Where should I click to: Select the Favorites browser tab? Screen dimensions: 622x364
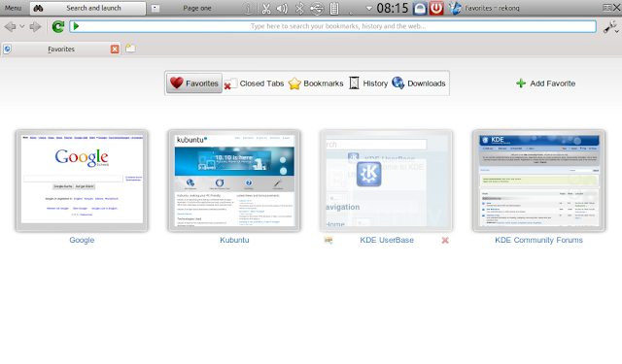pos(61,50)
